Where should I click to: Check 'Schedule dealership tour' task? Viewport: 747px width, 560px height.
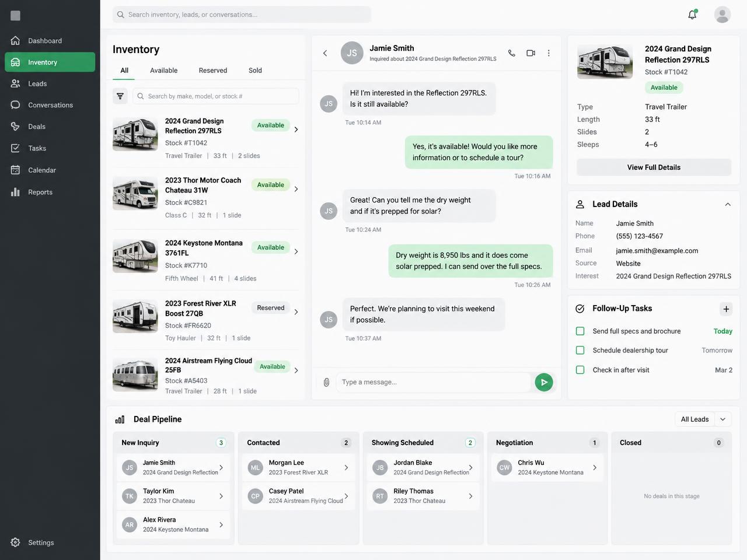tap(580, 351)
